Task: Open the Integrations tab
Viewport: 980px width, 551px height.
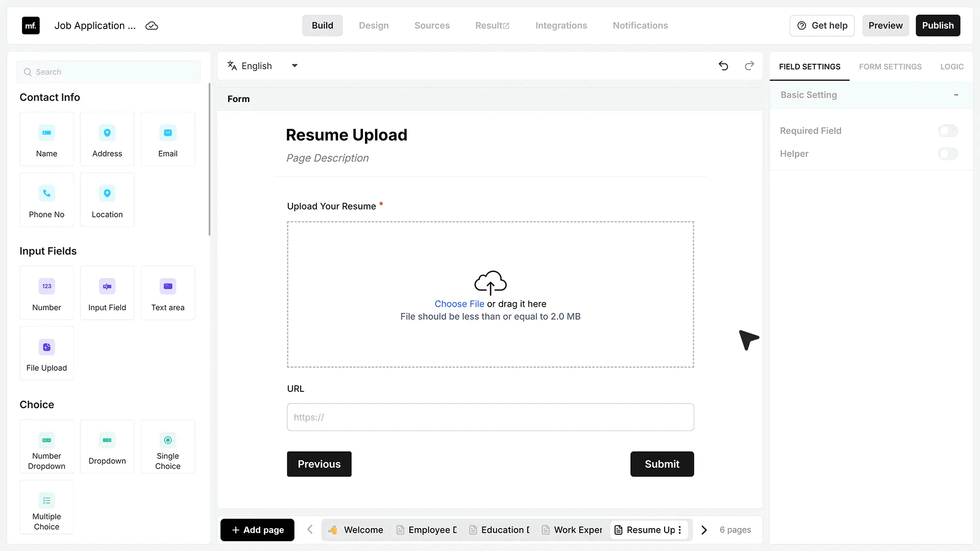Action: pyautogui.click(x=561, y=26)
